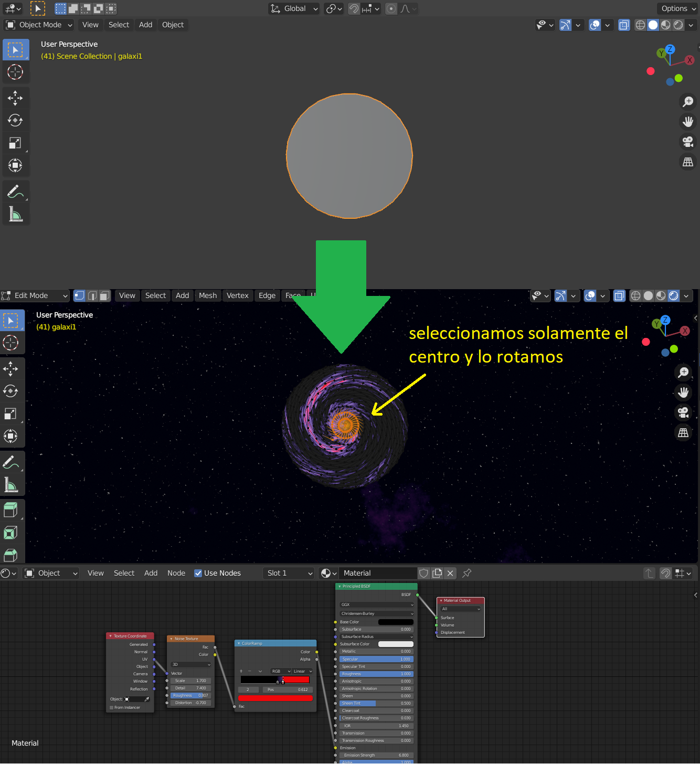Activate Move tool in Object Mode viewport
700x764 pixels.
tap(15, 98)
